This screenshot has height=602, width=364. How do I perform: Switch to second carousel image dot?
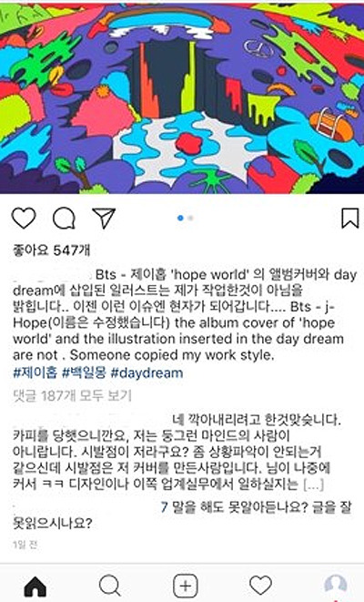pos(190,218)
